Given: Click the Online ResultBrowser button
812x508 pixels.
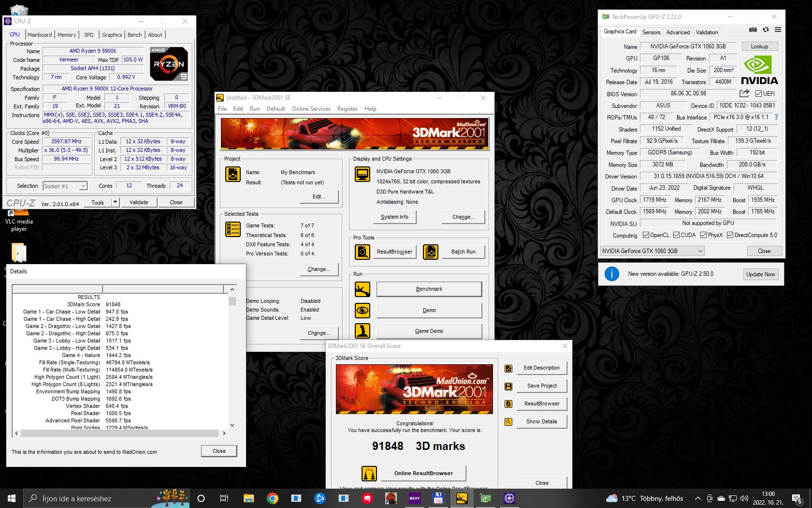Looking at the screenshot, I should (x=423, y=474).
